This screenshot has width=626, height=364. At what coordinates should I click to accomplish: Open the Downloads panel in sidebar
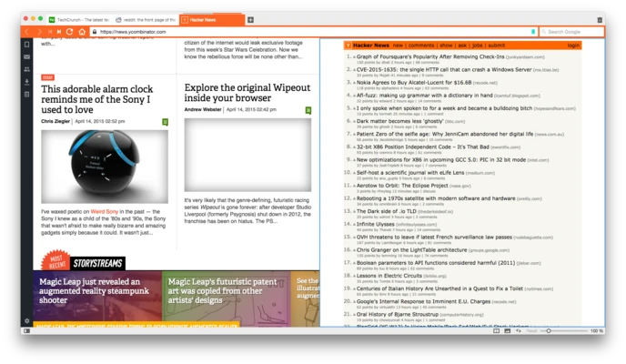coord(26,82)
